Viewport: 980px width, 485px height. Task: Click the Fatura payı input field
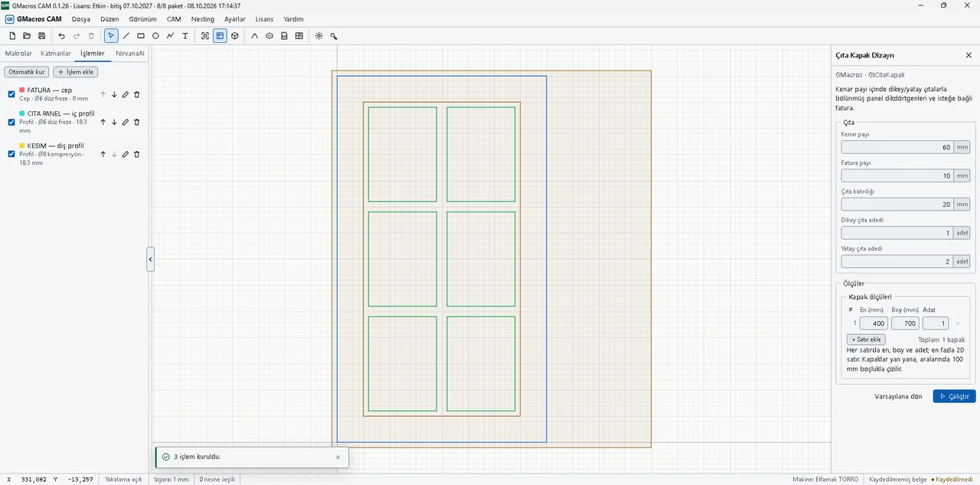pos(897,175)
